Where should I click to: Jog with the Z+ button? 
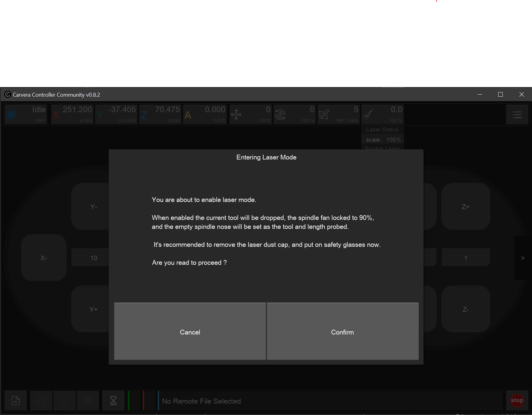465,207
